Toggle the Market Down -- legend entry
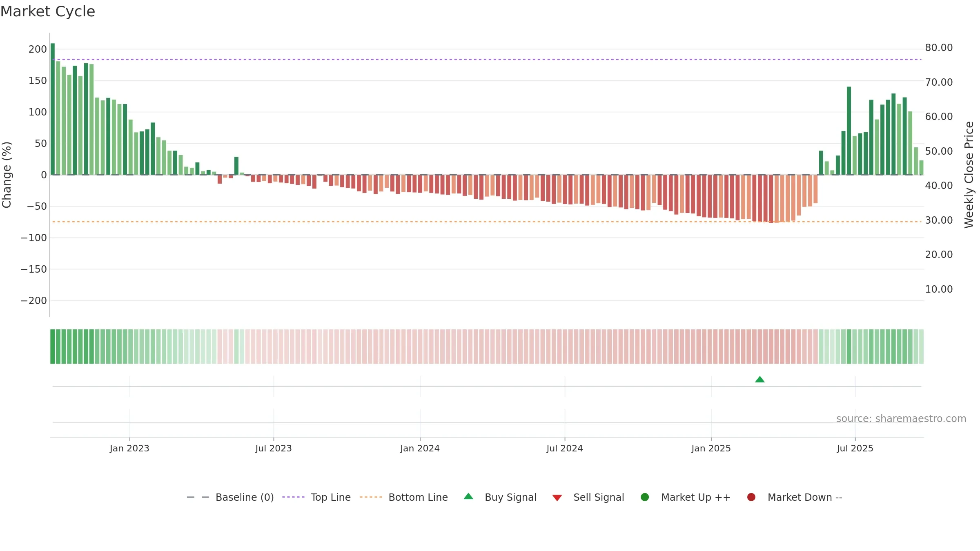 tap(795, 497)
